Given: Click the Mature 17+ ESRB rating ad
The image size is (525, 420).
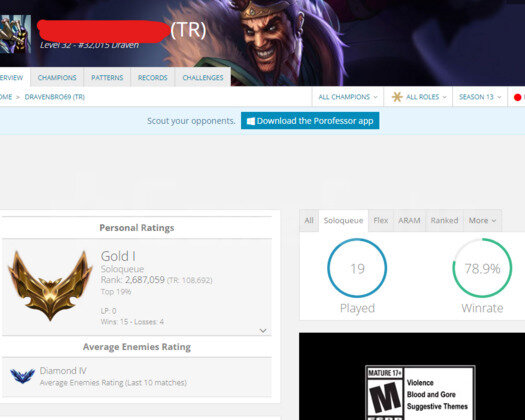Looking at the screenshot, I should click(420, 393).
